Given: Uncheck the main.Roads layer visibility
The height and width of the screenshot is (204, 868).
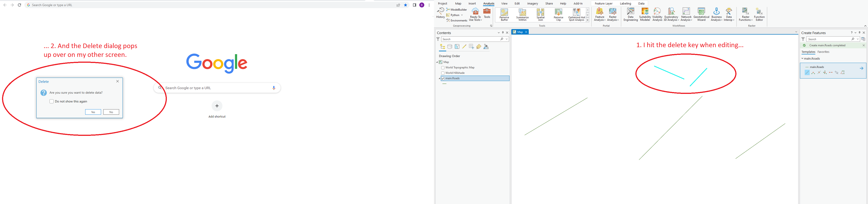Looking at the screenshot, I should click(x=443, y=78).
